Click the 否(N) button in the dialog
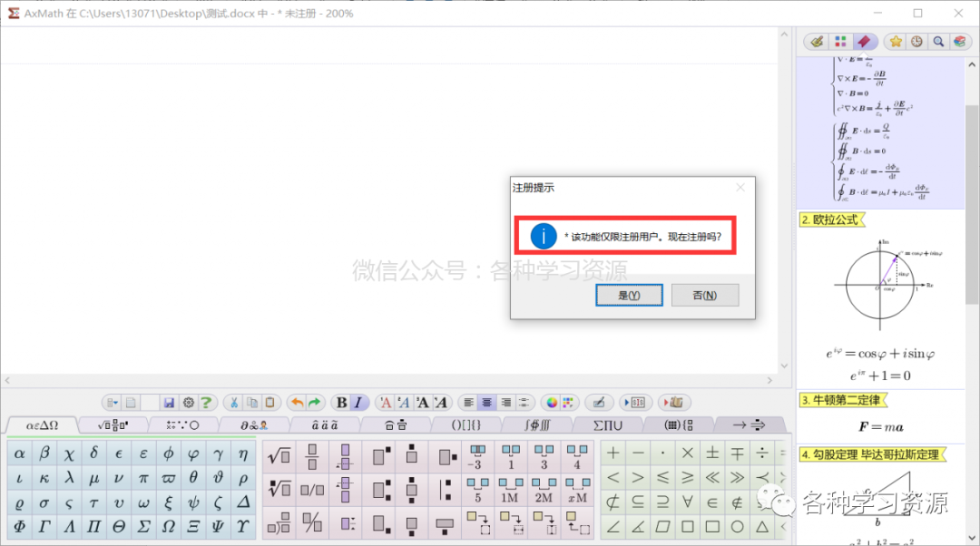This screenshot has height=546, width=980. [704, 295]
